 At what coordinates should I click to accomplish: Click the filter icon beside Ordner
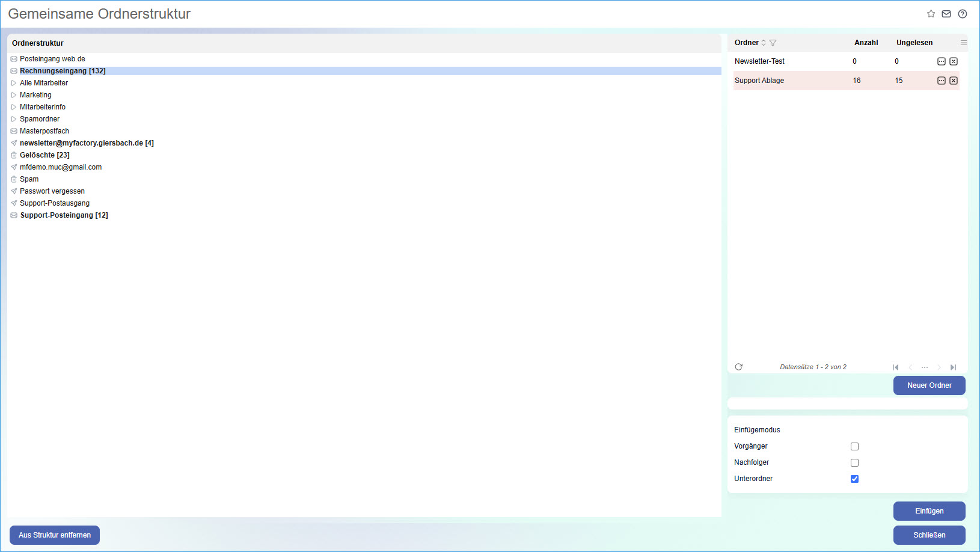coord(773,43)
